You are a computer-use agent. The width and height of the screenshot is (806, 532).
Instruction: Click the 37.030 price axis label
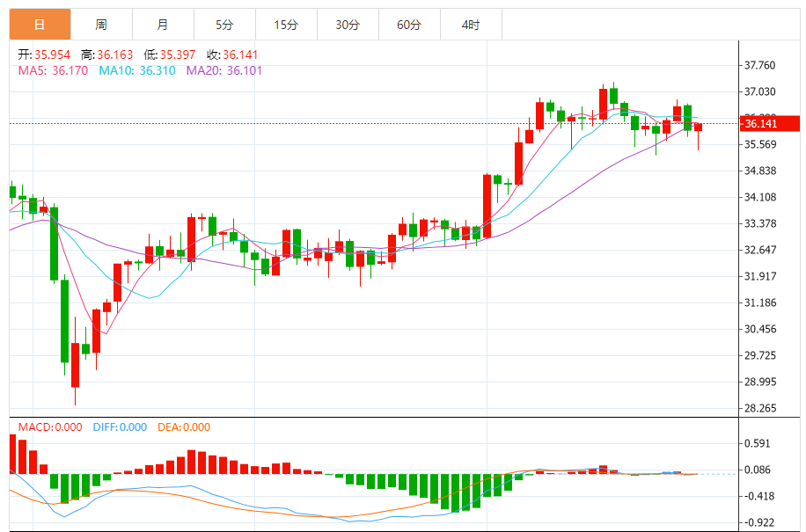click(759, 91)
